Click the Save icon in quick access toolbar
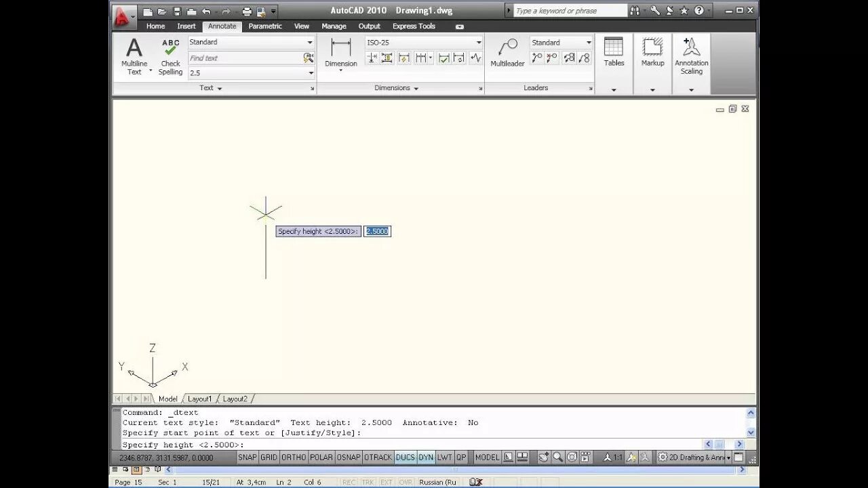 [x=177, y=11]
